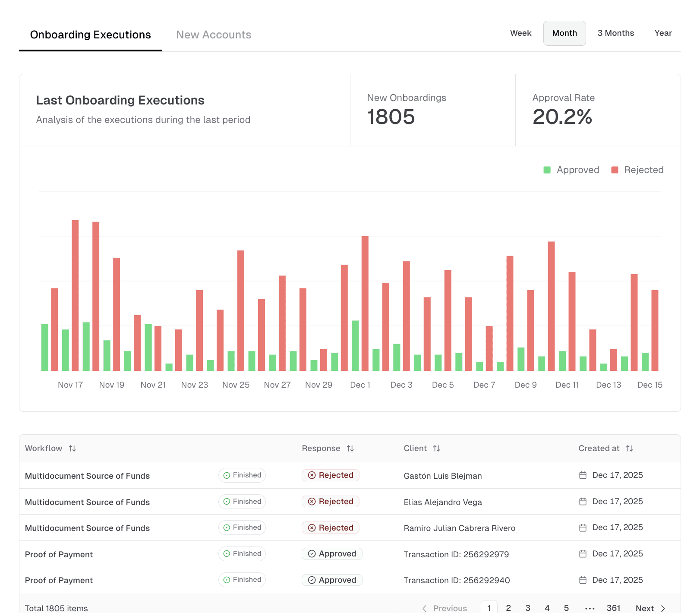The image size is (700, 613).
Task: Open hidden pages via the pagination ellipsis
Action: tap(589, 608)
